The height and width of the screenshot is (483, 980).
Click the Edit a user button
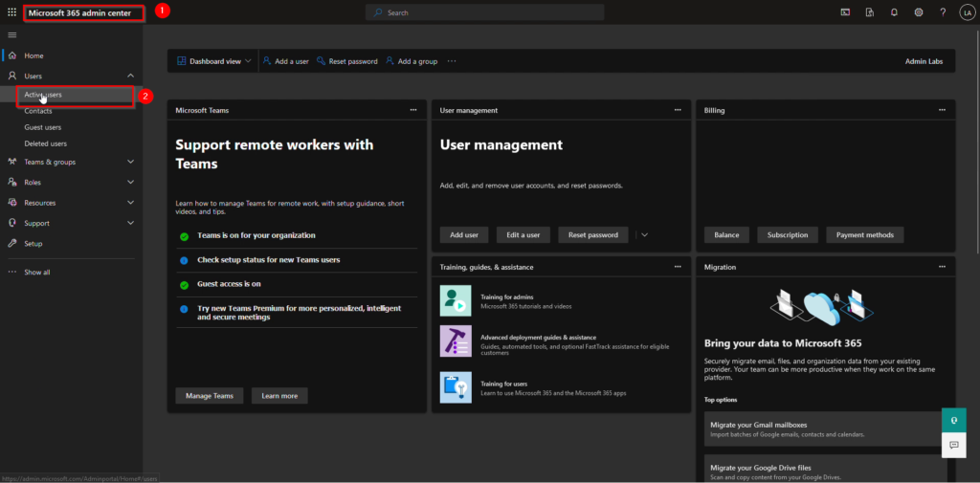[x=523, y=235]
